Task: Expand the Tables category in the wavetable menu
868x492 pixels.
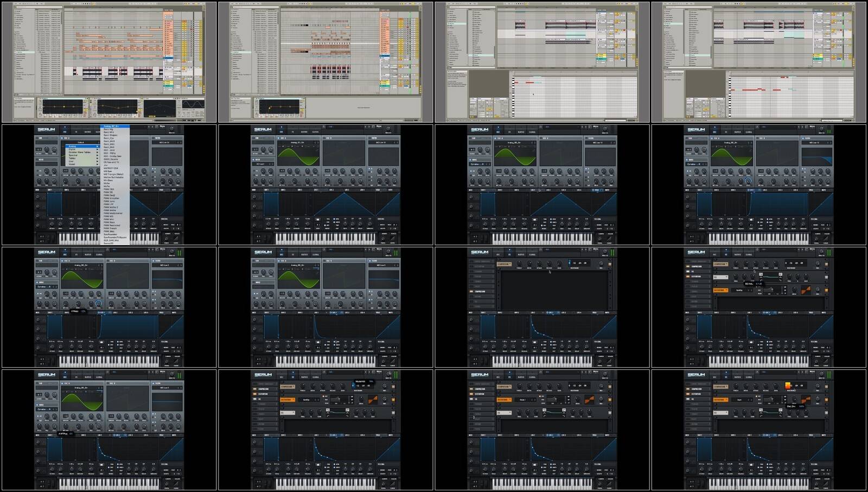Action: (82, 158)
